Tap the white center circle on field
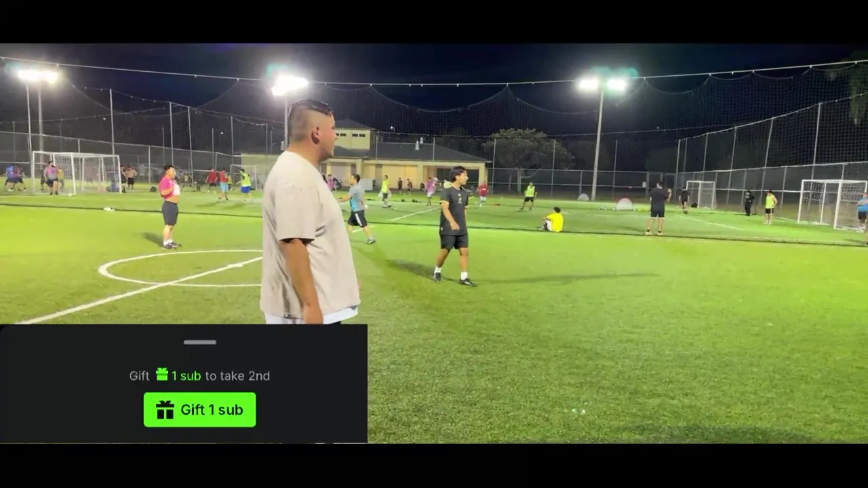868x488 pixels. (x=180, y=268)
